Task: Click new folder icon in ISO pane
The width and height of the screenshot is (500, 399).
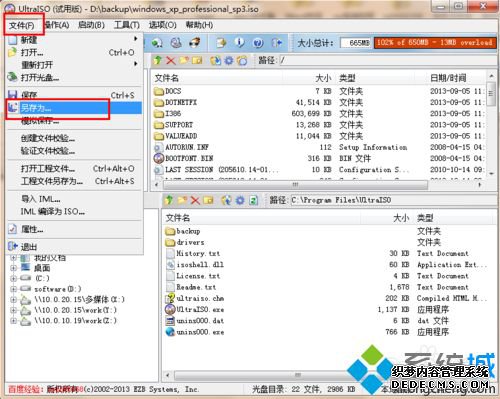Action: [x=184, y=60]
